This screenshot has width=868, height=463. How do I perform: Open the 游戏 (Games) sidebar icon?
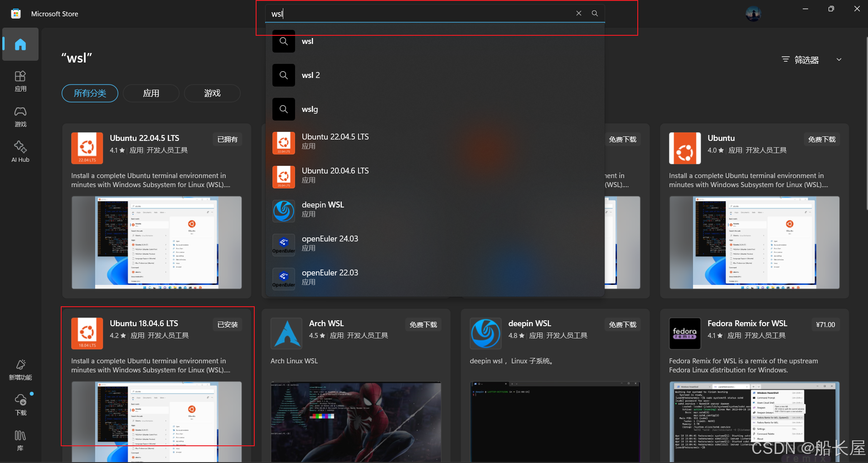[20, 117]
